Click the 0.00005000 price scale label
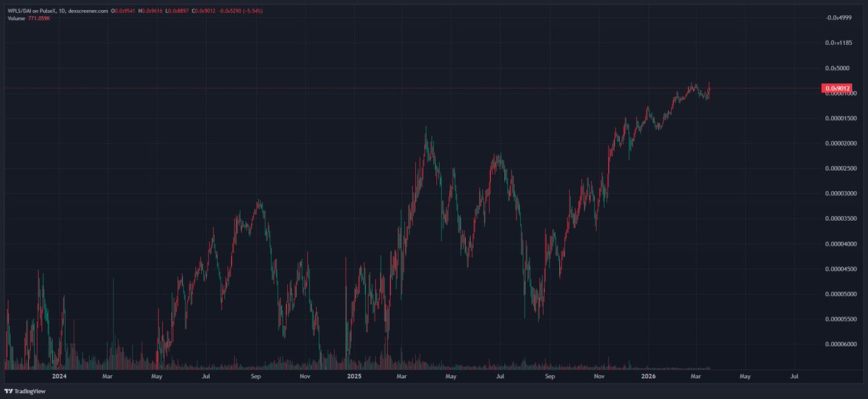868x399 pixels. (x=842, y=294)
